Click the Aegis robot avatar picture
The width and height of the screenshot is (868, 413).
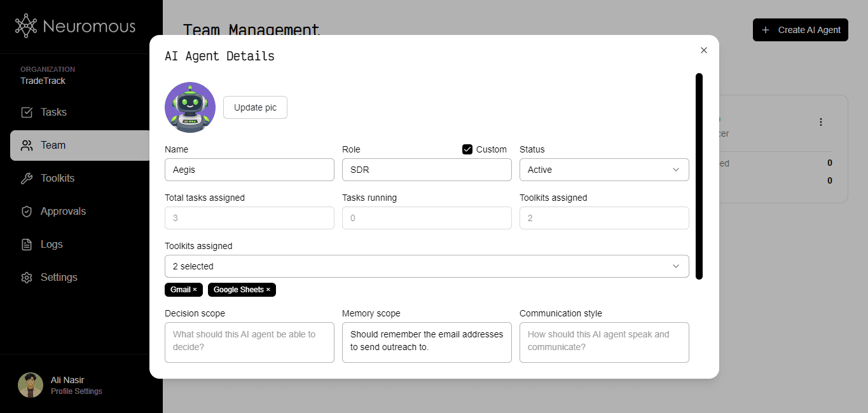point(190,107)
